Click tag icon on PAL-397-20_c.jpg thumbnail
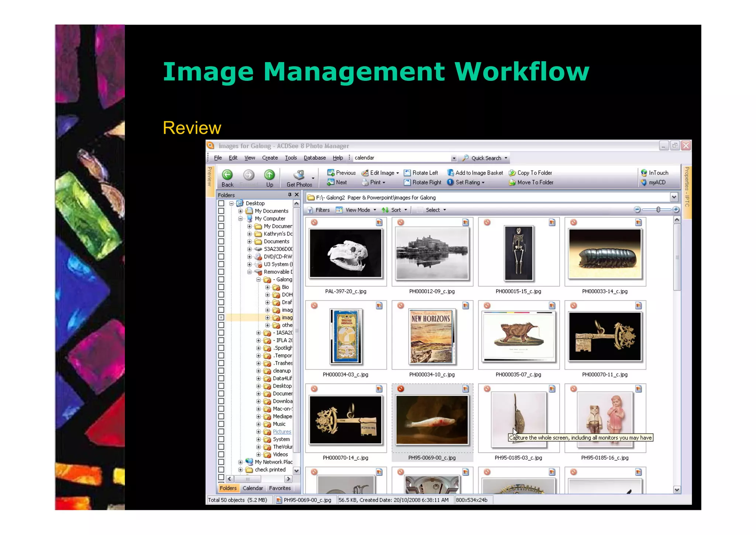 pyautogui.click(x=314, y=222)
